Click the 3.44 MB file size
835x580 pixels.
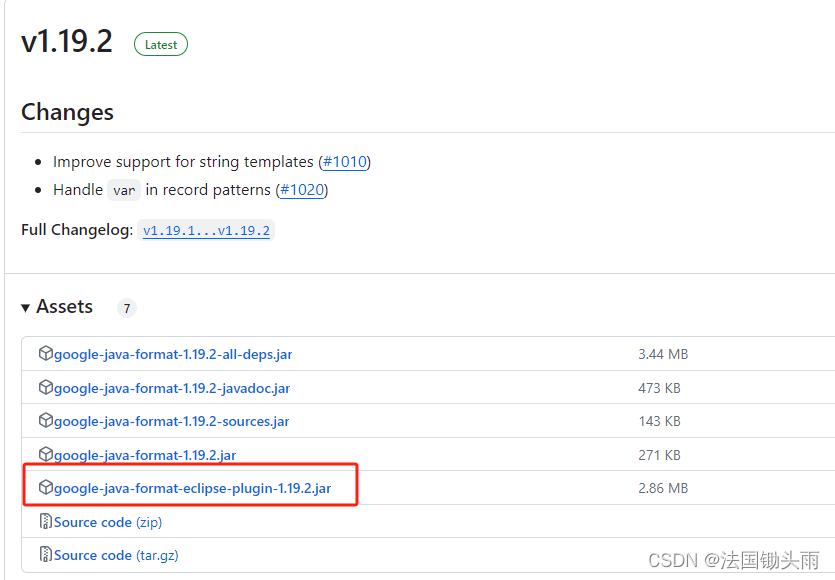663,354
